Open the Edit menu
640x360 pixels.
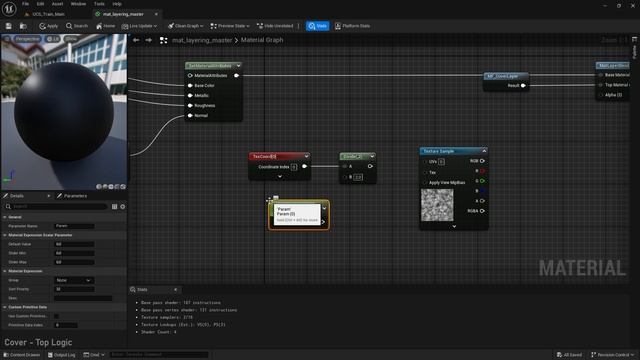pos(40,4)
